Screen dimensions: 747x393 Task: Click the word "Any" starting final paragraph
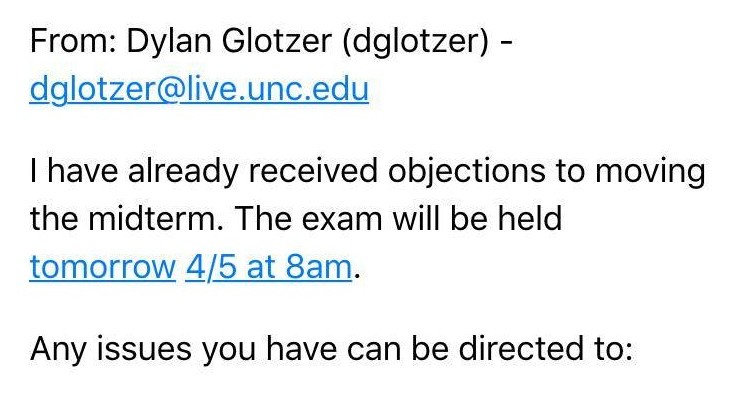click(58, 351)
